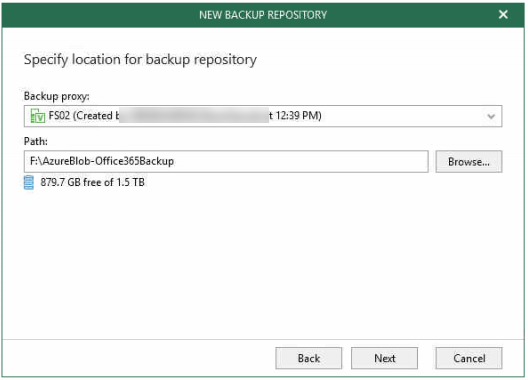The height and width of the screenshot is (380, 528).
Task: Click the FS02 proxy server icon
Action: (37, 116)
